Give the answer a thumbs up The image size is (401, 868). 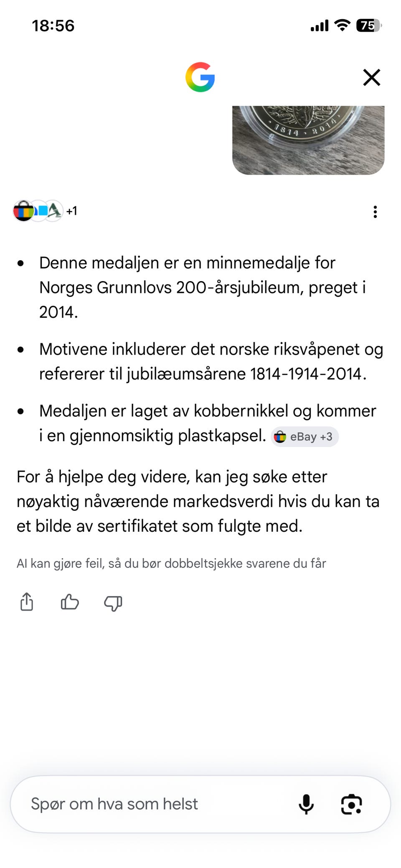(70, 602)
